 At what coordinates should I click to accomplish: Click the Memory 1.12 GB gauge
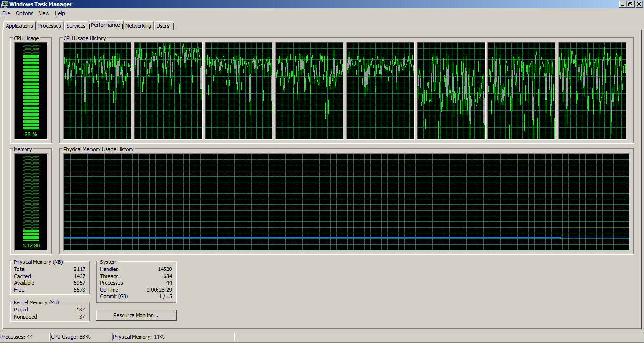31,202
